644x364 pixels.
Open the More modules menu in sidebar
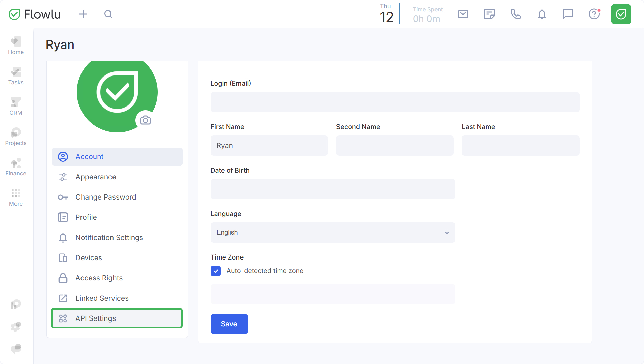coord(16,197)
